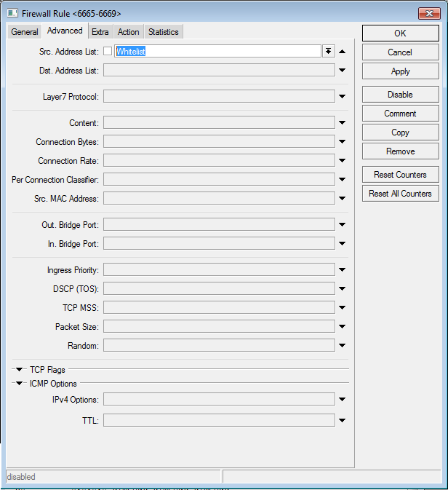Screen dimensions: 448x490
Task: Click the Random field
Action: [219, 345]
